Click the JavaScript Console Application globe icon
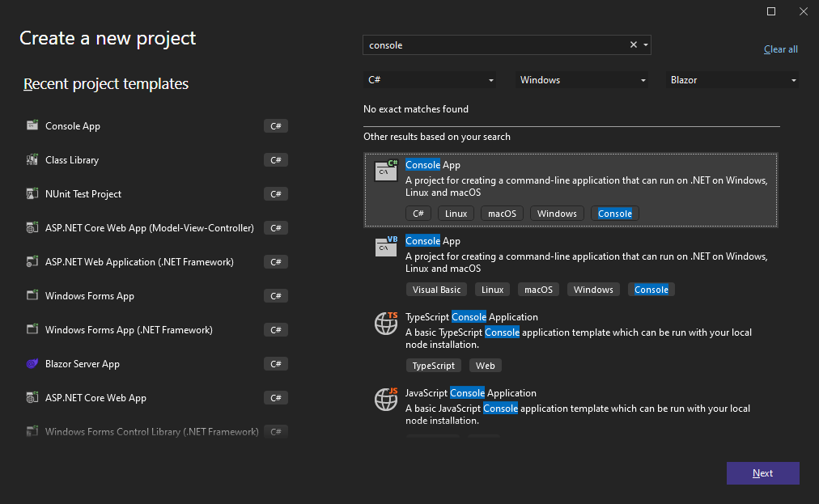 [385, 399]
